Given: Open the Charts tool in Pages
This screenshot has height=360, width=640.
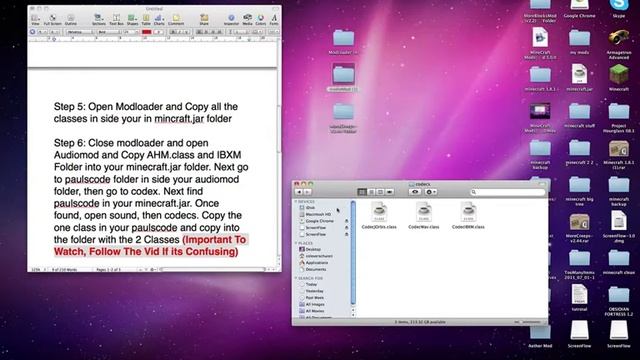Looking at the screenshot, I should coord(159,19).
